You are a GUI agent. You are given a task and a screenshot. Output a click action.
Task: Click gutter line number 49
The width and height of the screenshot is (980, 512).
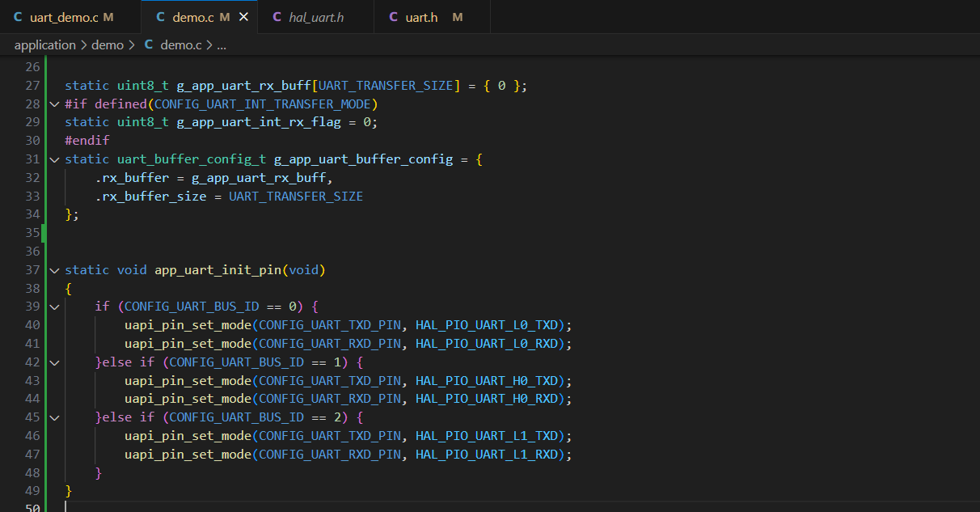pos(32,491)
